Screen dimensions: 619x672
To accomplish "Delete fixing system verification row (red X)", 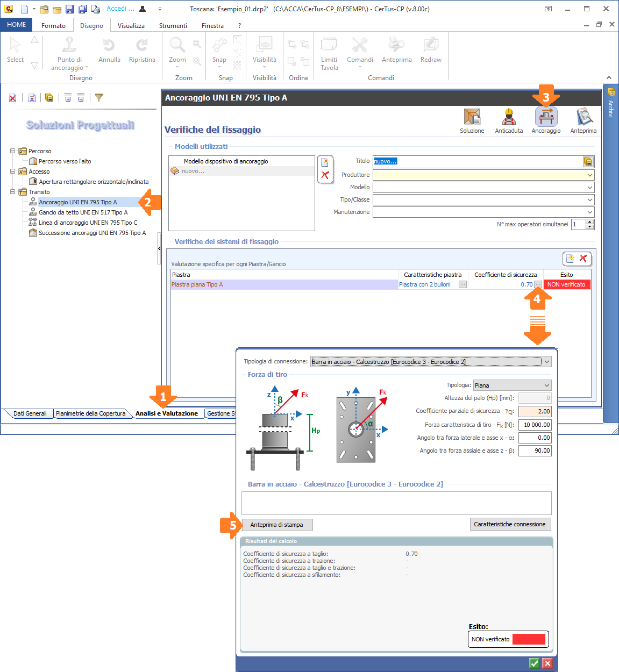I will pyautogui.click(x=584, y=259).
